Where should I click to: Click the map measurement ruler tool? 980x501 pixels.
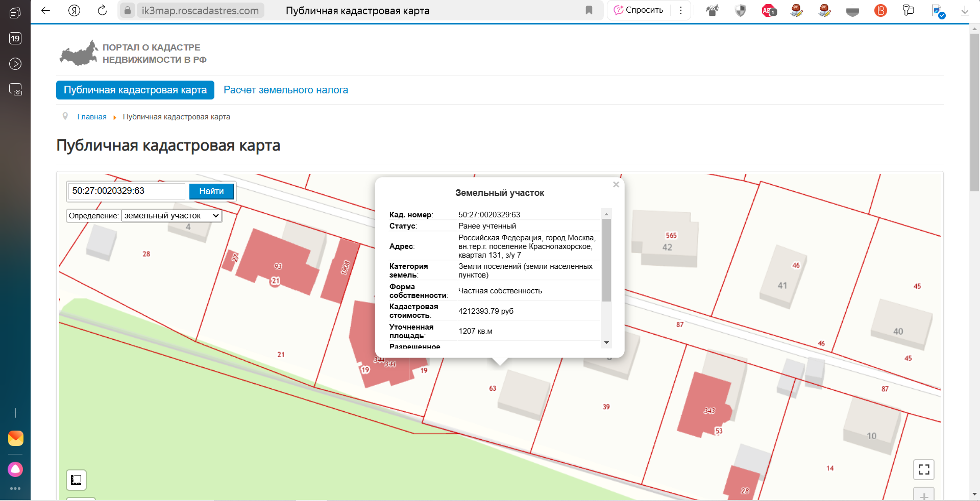(x=76, y=480)
